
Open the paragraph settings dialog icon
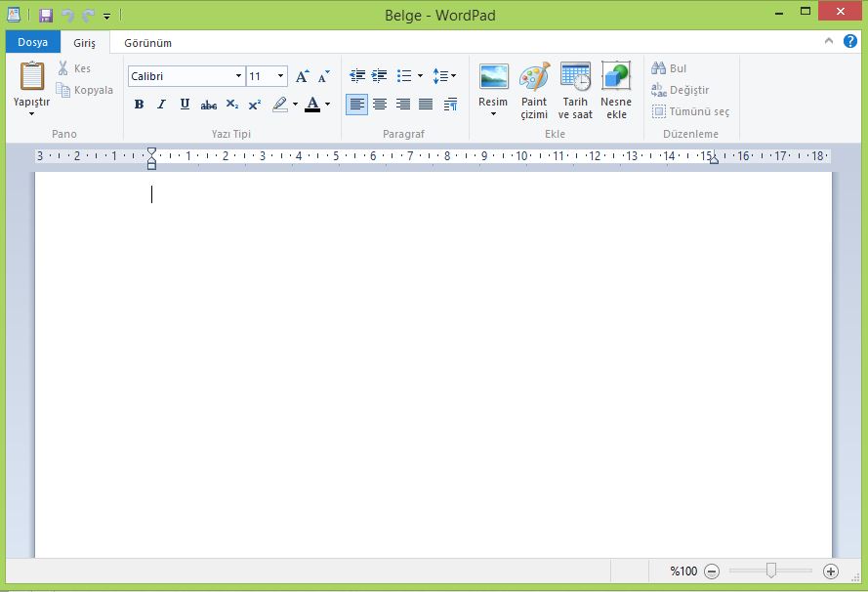pyautogui.click(x=451, y=105)
